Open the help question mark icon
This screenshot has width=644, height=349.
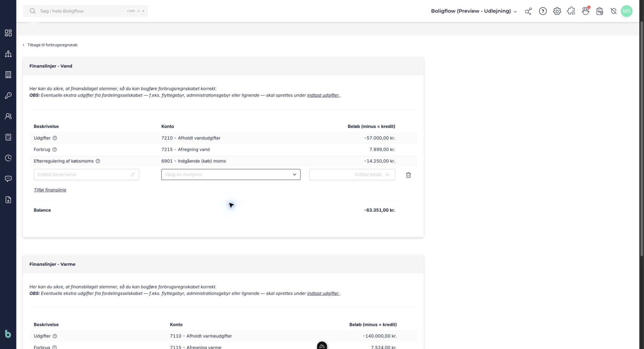[543, 11]
